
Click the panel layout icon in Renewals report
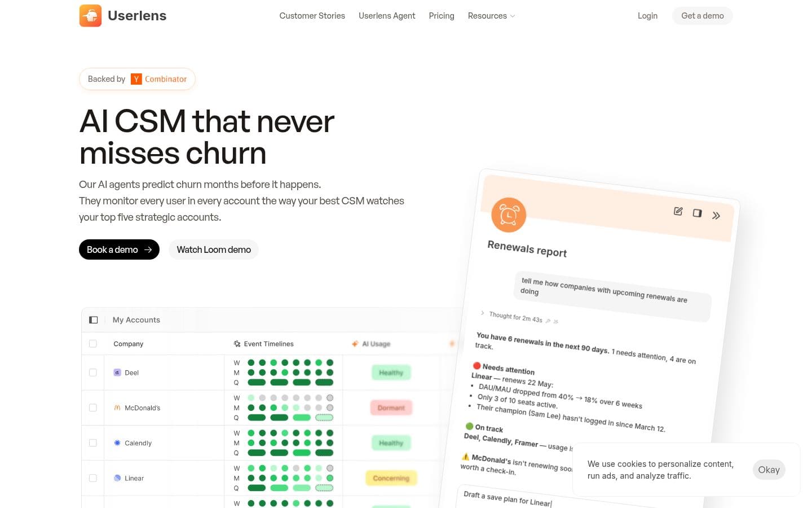pyautogui.click(x=698, y=213)
